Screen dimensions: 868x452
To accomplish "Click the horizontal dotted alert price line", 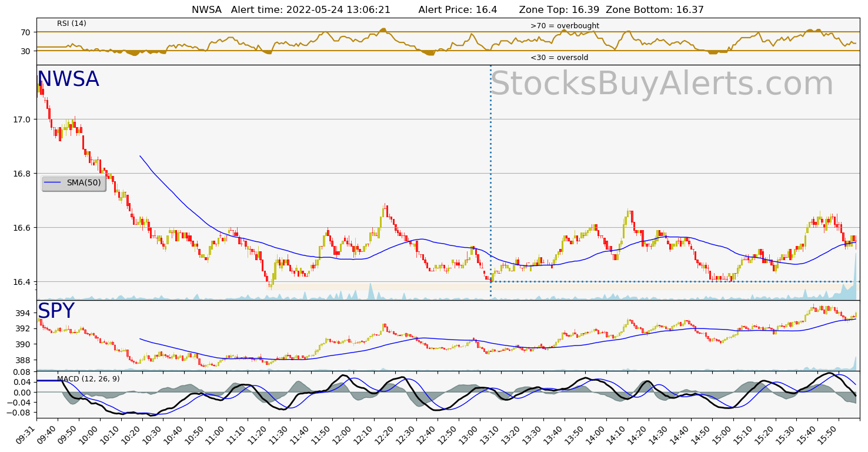I will click(x=675, y=281).
